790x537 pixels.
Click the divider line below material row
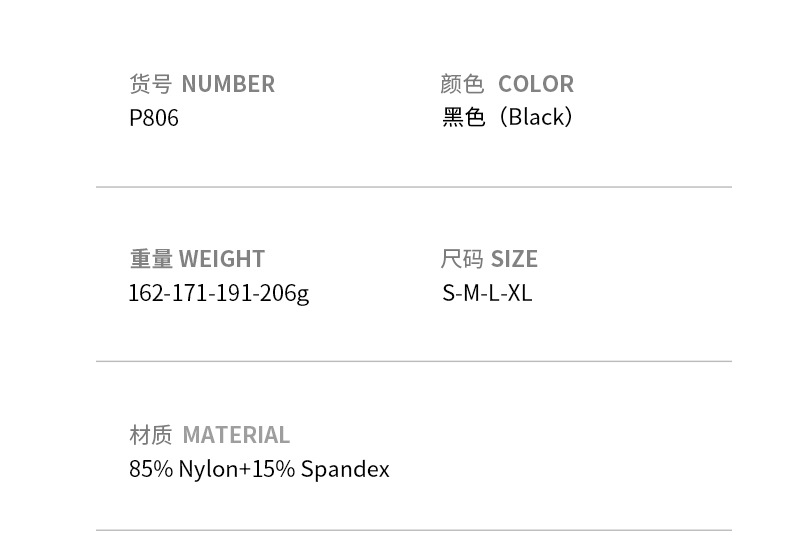[413, 530]
